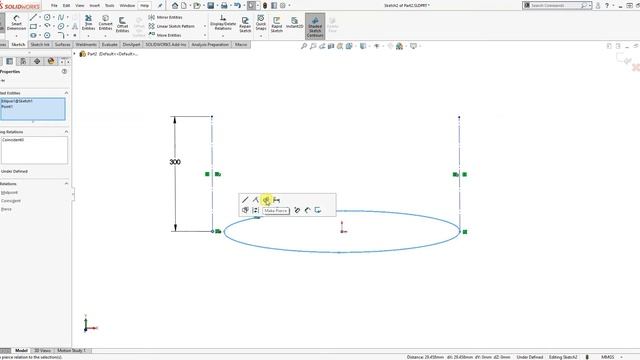Open the File menu
The height and width of the screenshot is (360, 640).
point(54,6)
